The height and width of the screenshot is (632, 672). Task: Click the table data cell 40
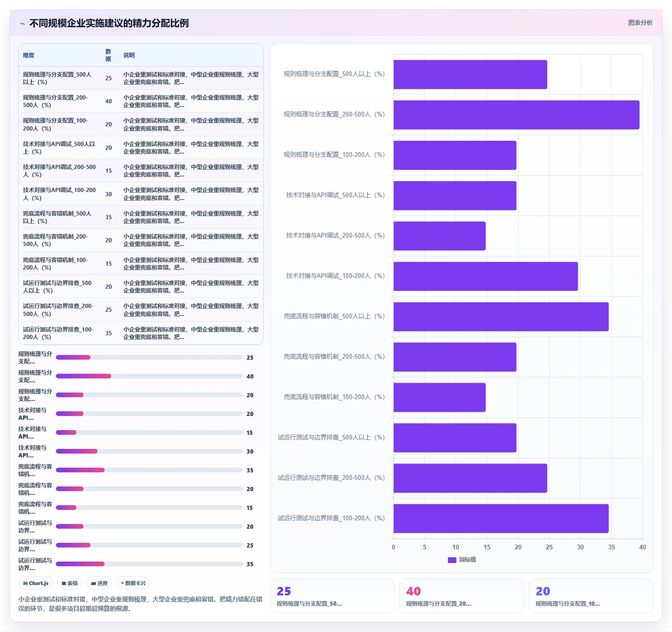pos(108,101)
